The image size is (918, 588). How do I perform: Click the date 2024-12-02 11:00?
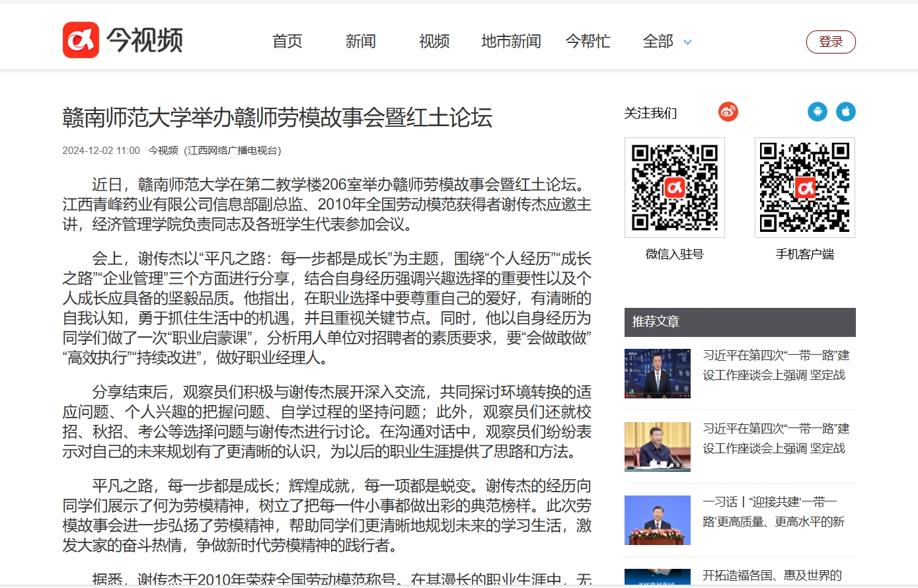pos(101,151)
